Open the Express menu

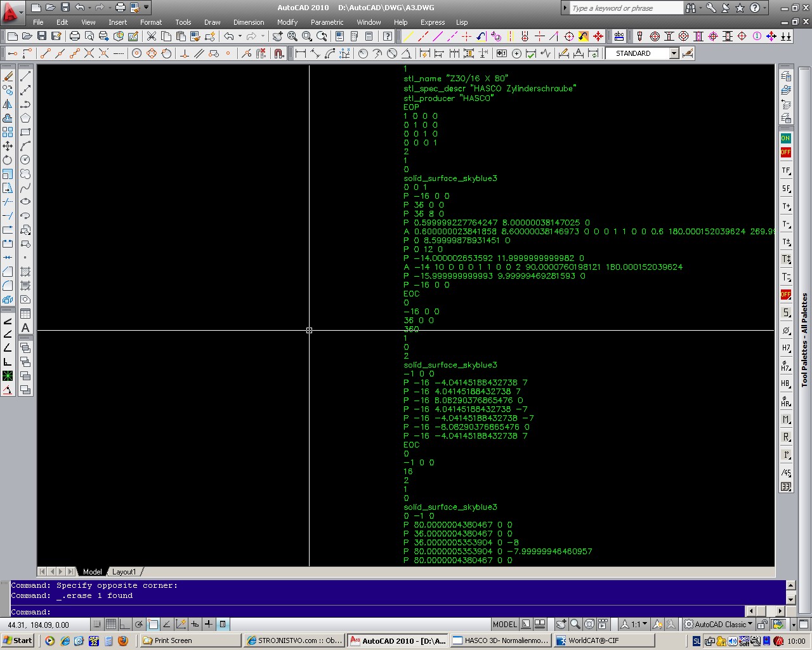433,22
